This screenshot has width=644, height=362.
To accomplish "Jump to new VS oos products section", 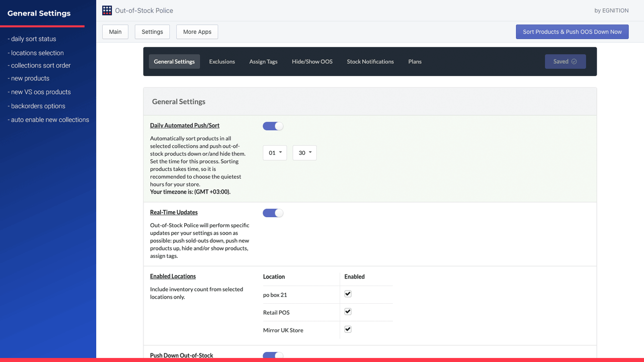I will (39, 92).
